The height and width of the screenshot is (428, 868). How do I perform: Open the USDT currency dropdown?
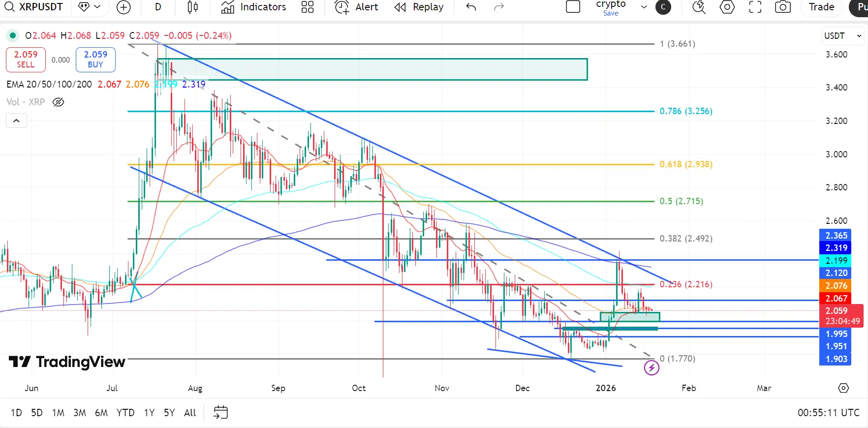[842, 36]
